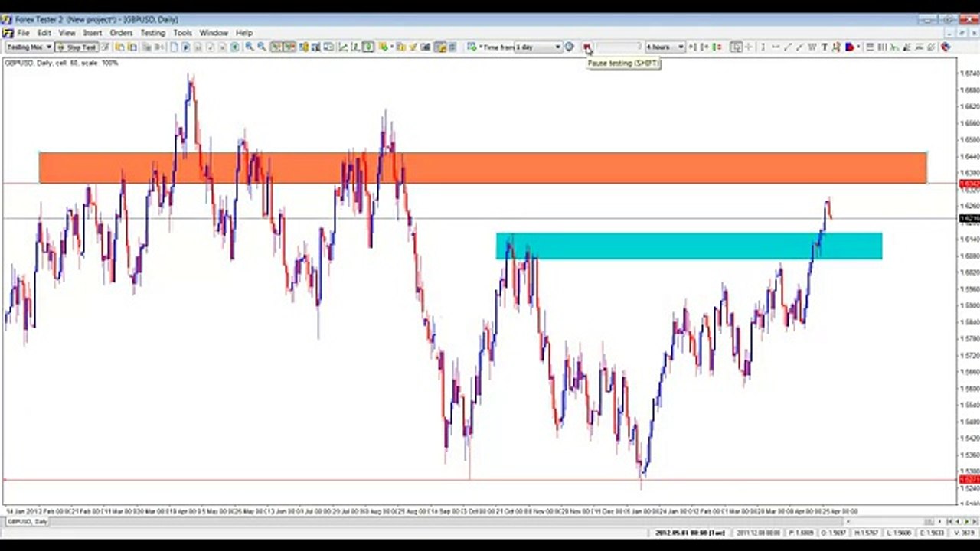Expand the arrow beside the shapes tool
Image resolution: width=980 pixels, height=551 pixels.
click(858, 47)
